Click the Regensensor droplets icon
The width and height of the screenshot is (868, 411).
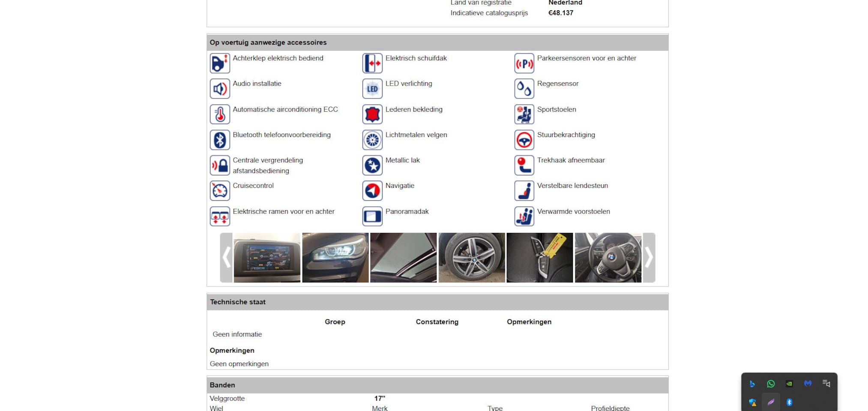point(524,89)
